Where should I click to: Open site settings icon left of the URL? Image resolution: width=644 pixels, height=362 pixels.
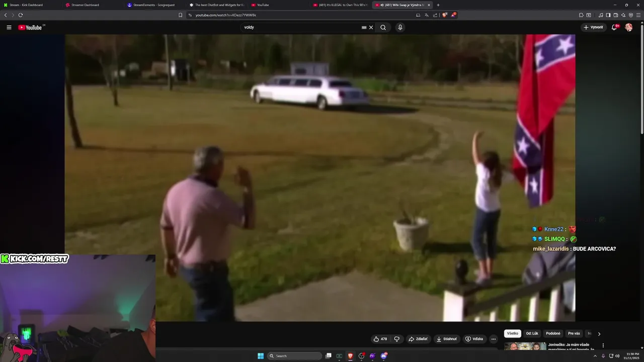coord(190,15)
